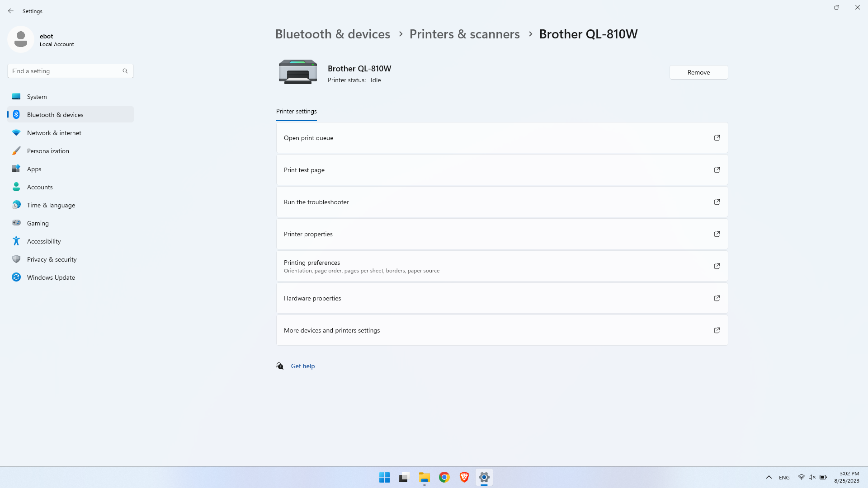Click the user avatar picture
This screenshot has width=868, height=488.
tap(21, 39)
